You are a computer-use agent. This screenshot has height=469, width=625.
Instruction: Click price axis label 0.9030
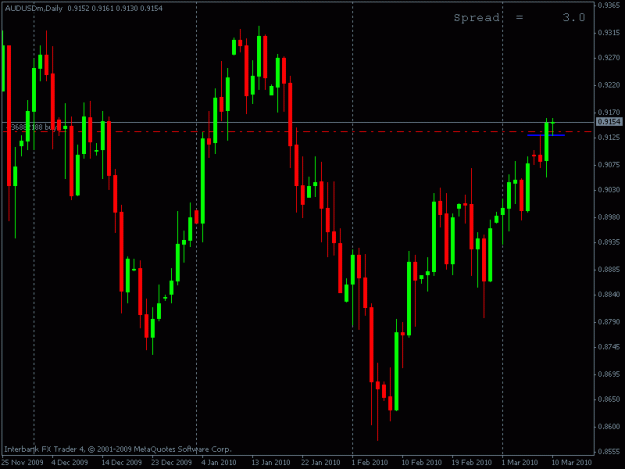pos(609,190)
